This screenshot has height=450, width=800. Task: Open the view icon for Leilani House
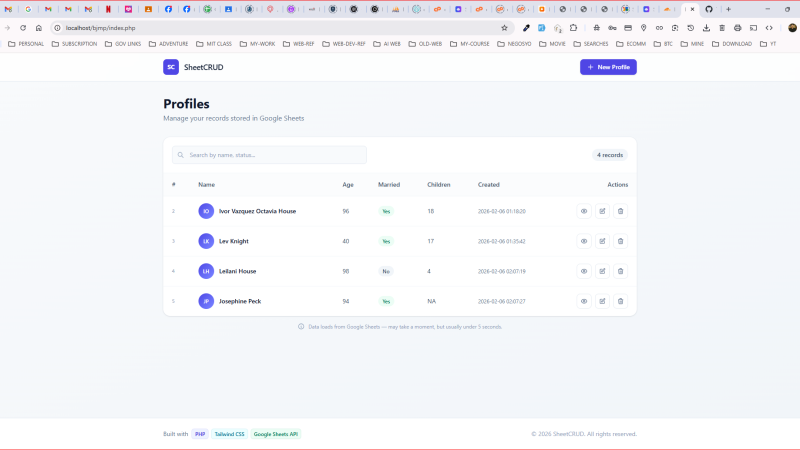[x=584, y=271]
